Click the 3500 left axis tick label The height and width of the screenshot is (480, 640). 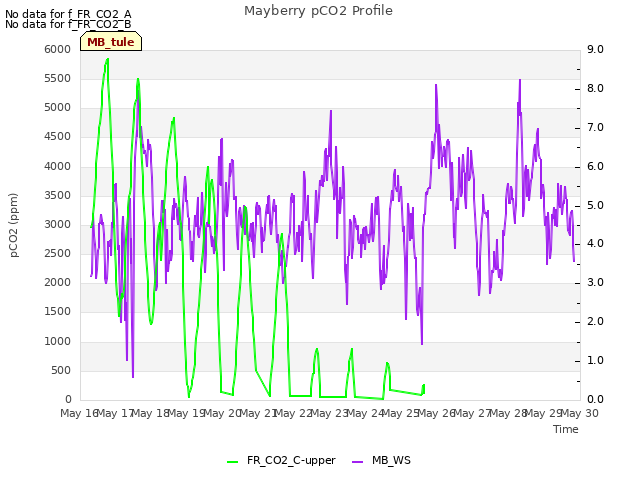(x=58, y=196)
